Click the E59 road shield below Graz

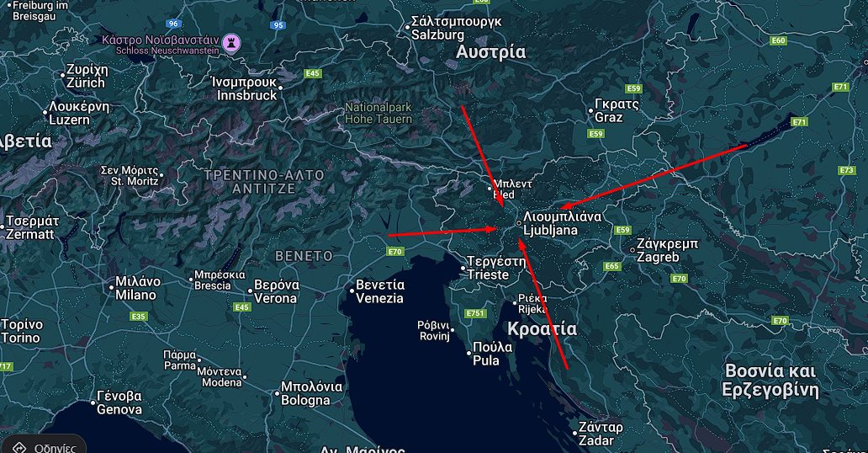coord(595,134)
